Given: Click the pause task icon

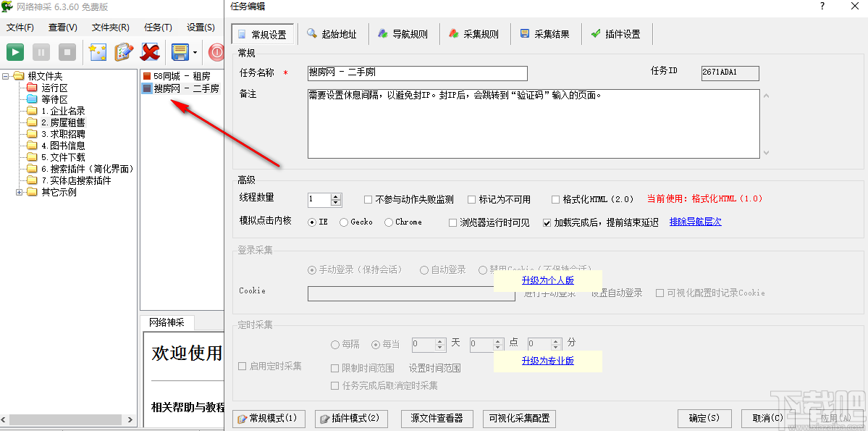Looking at the screenshot, I should [41, 52].
